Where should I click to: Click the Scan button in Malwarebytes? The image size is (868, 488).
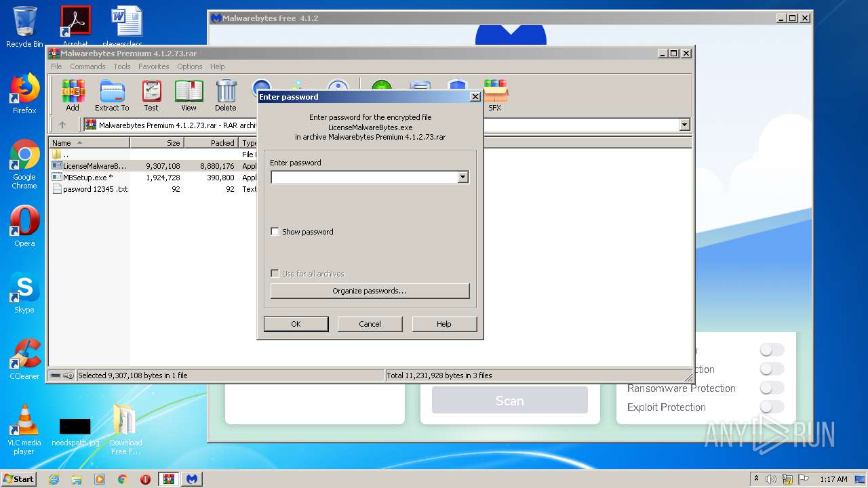510,401
